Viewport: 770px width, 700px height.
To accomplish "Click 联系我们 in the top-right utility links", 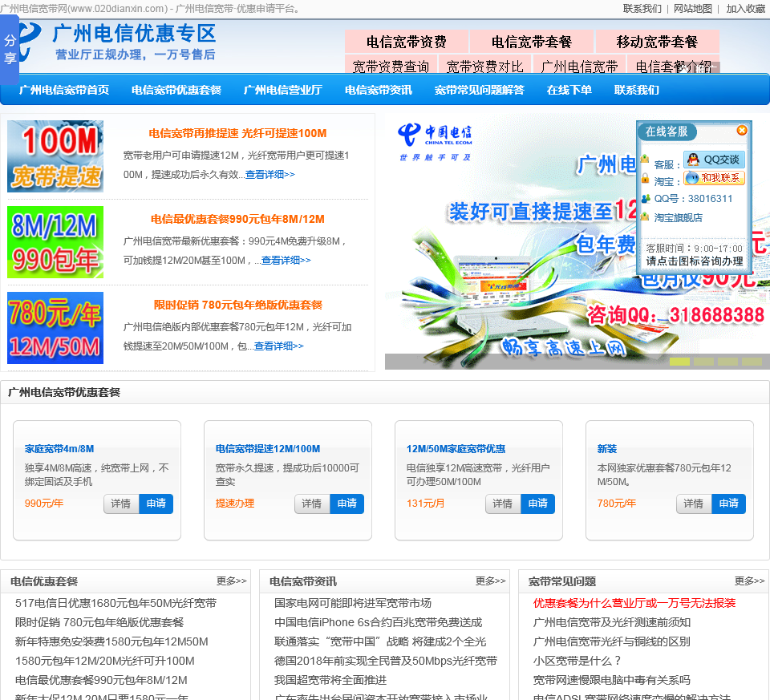I will coord(642,8).
